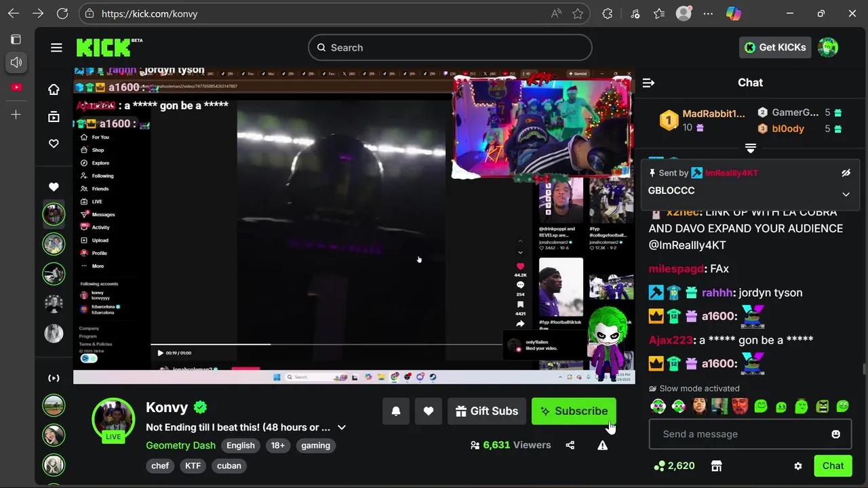This screenshot has height=488, width=868.
Task: Click the recommended live channels broadcast icon
Action: [x=54, y=378]
